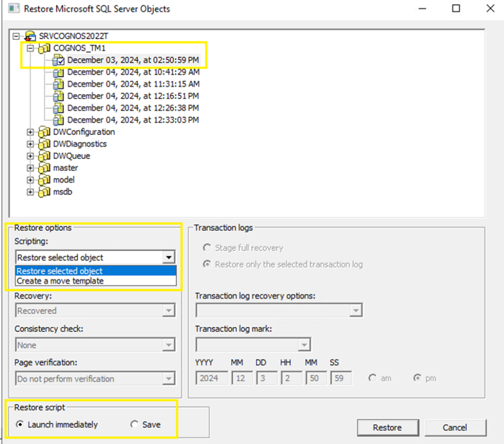Select Launch immediately radio button
The height and width of the screenshot is (444, 504).
tap(20, 424)
